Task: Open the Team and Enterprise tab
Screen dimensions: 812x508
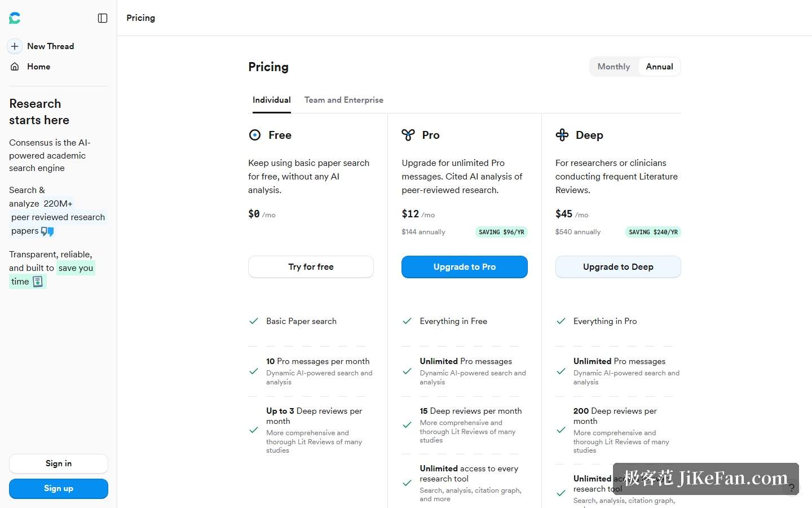Action: (x=344, y=100)
